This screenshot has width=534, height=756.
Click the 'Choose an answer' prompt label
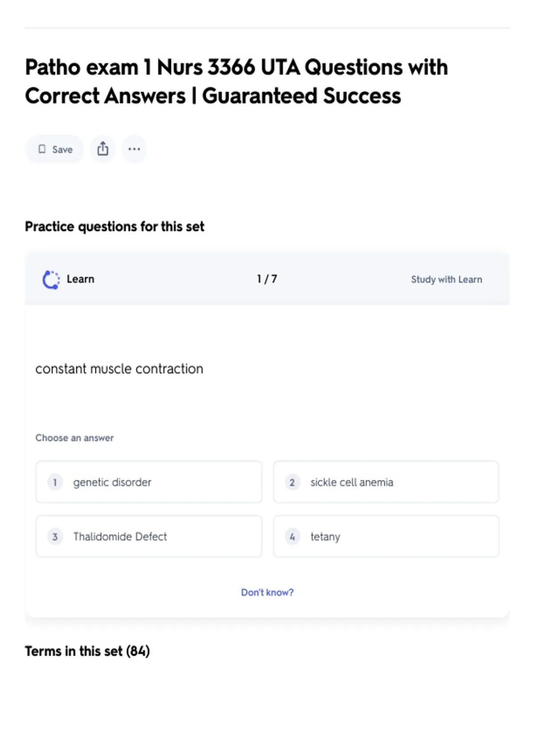(x=74, y=438)
